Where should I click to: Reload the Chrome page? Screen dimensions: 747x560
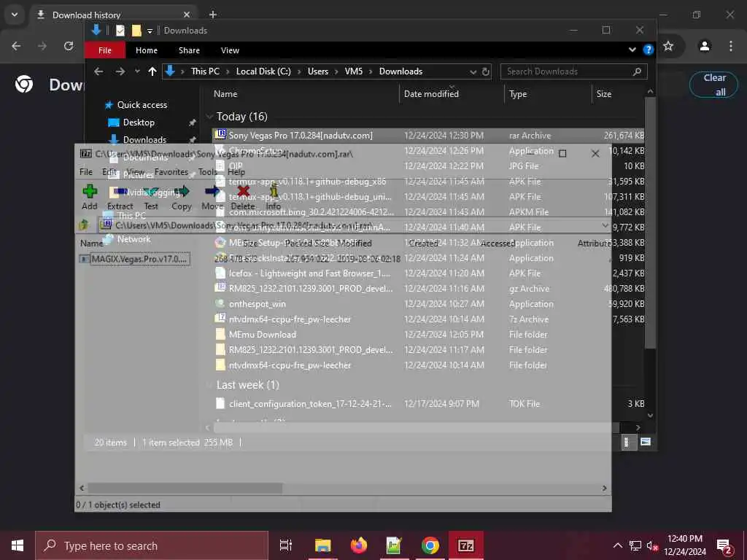(x=69, y=46)
